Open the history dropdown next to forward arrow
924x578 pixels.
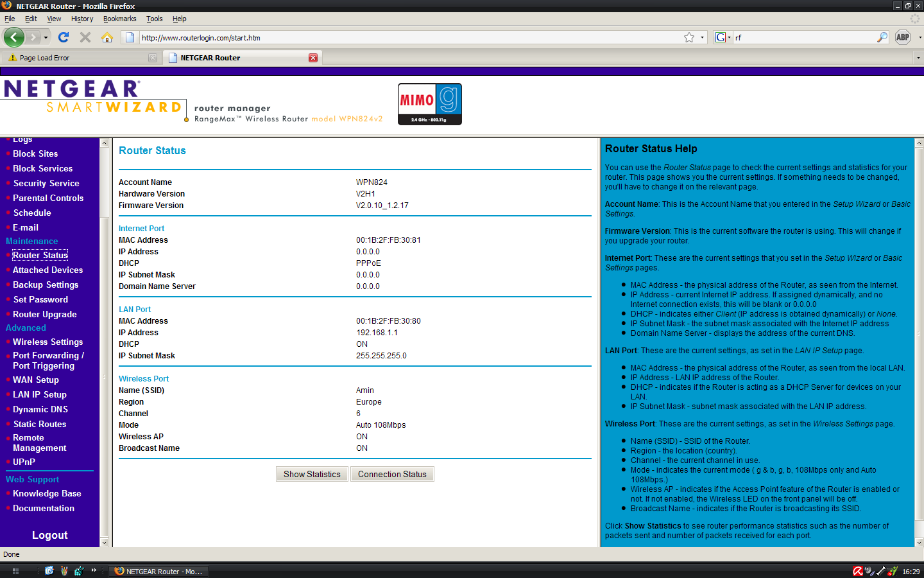pos(46,37)
